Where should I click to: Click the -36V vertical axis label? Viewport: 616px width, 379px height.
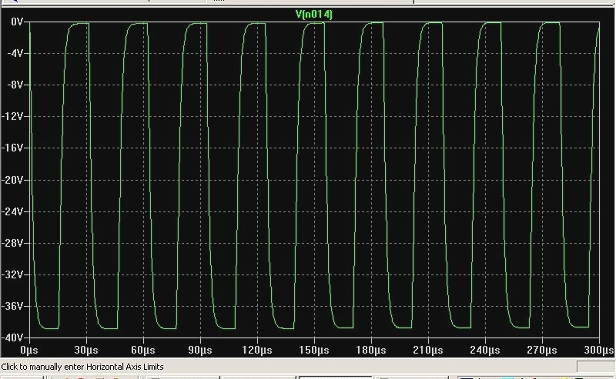13,306
